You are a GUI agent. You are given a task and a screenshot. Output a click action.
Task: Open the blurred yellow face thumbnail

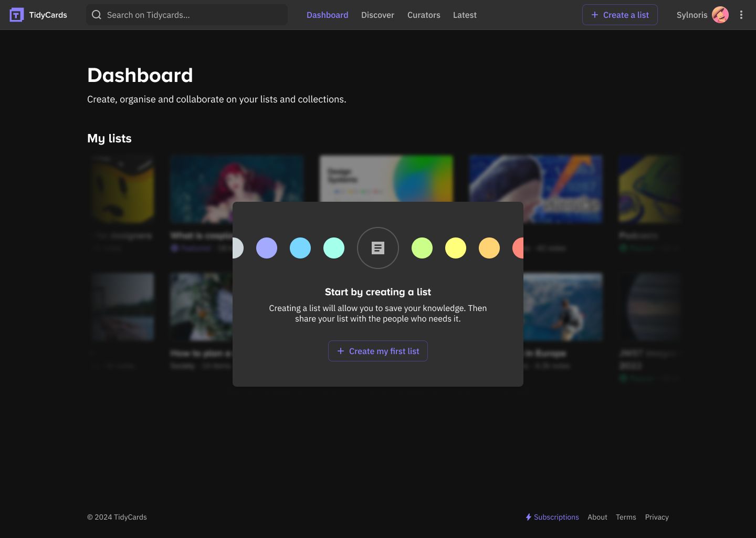coord(123,189)
